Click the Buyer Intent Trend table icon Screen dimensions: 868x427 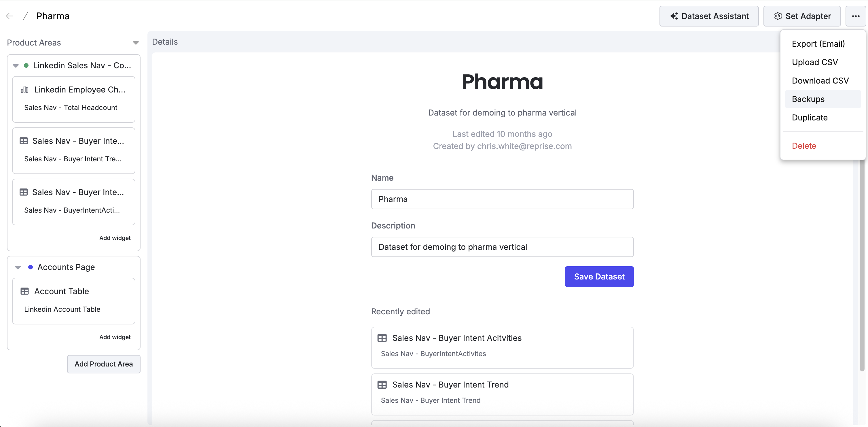[x=382, y=385]
